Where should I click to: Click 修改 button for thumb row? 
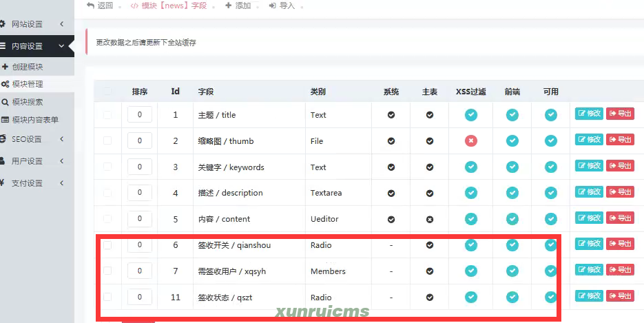pyautogui.click(x=589, y=140)
